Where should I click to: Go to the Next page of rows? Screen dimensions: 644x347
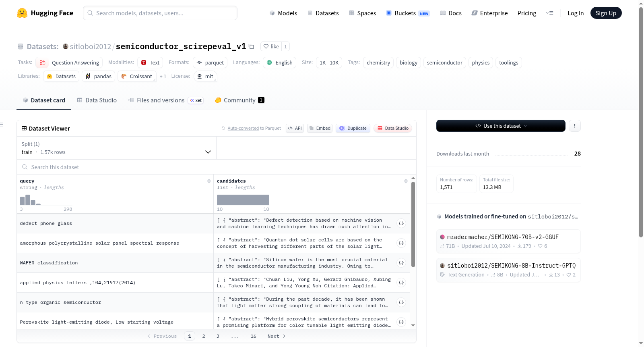[277, 336]
